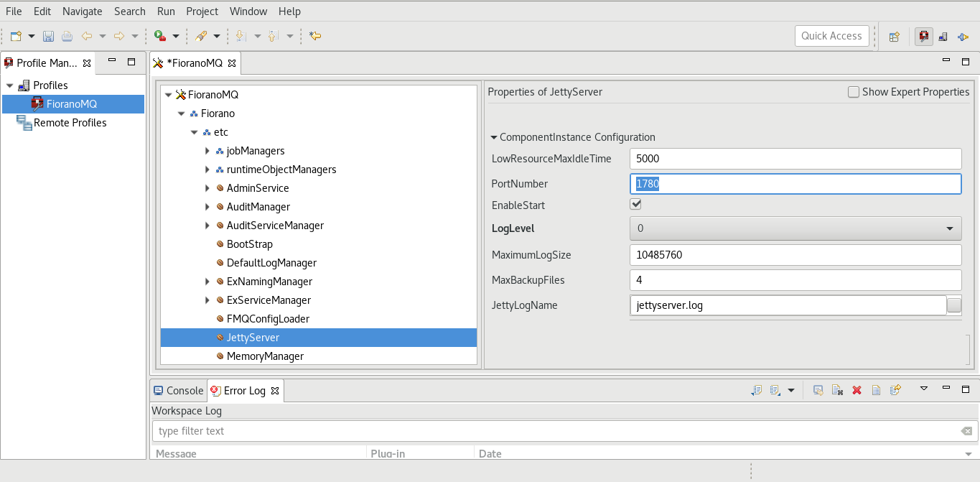Image resolution: width=980 pixels, height=482 pixels.
Task: Click the New wizard toolbar icon
Action: pos(17,36)
